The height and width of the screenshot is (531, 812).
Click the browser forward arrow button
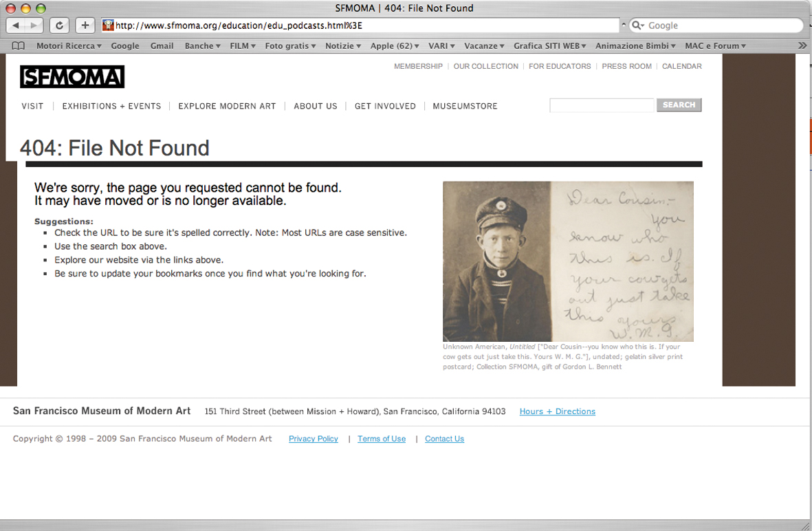34,25
